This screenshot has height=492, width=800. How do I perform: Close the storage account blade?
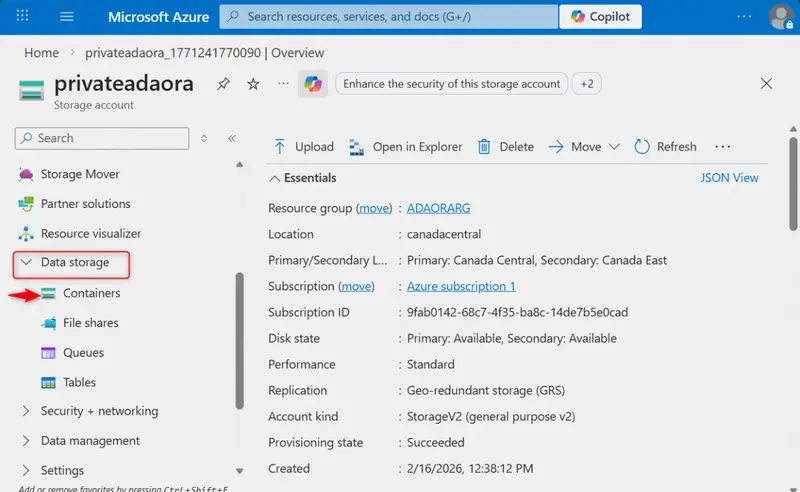(x=766, y=83)
